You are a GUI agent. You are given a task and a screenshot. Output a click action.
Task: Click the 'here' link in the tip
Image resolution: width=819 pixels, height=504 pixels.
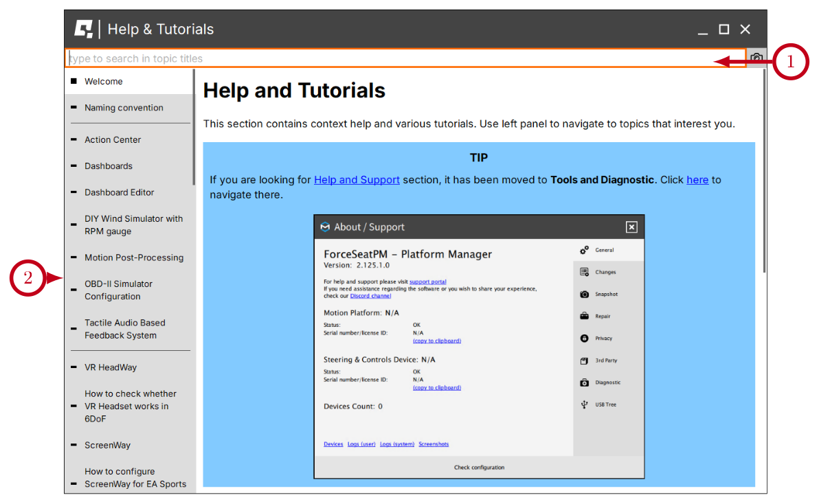697,180
